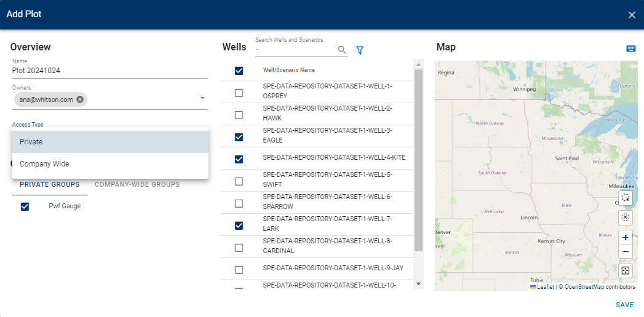Focus the Search Wells and Scenarios field
The image size is (644, 317).
tap(296, 50)
